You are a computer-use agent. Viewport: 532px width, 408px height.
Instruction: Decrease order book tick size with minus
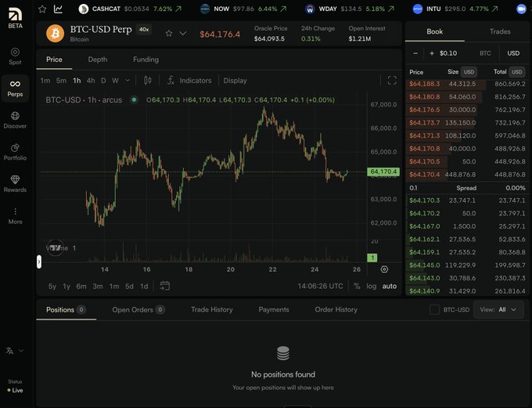coord(415,53)
